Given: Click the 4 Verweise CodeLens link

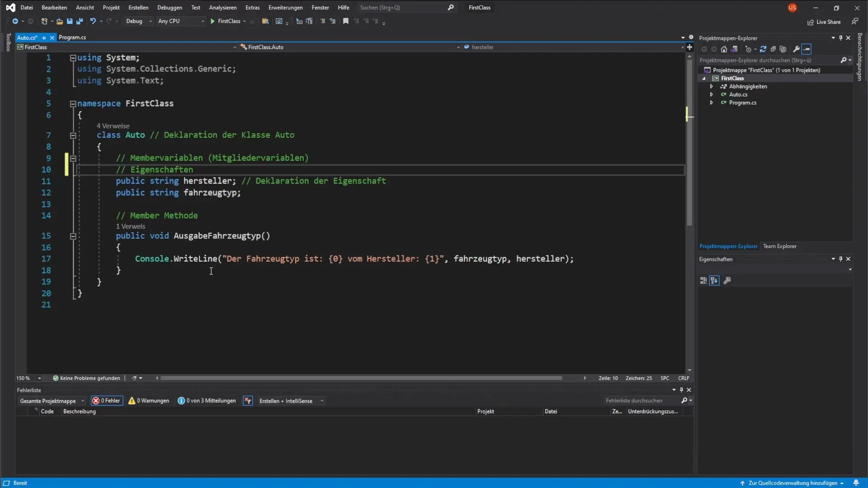Looking at the screenshot, I should (x=113, y=126).
